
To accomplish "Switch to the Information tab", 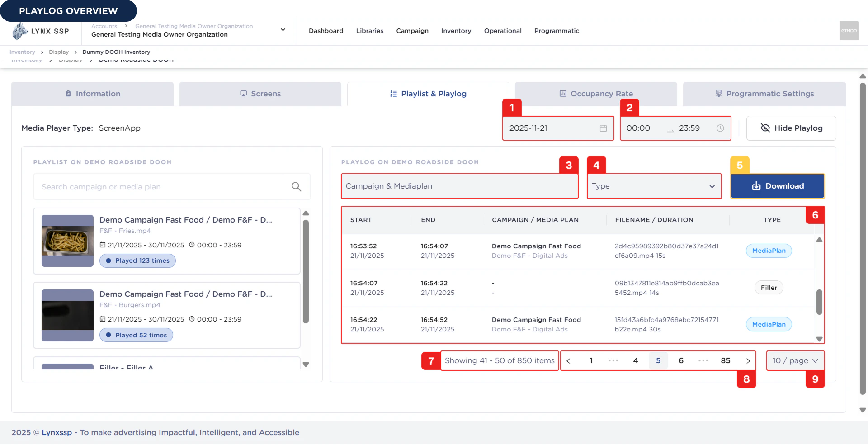I will tap(93, 94).
